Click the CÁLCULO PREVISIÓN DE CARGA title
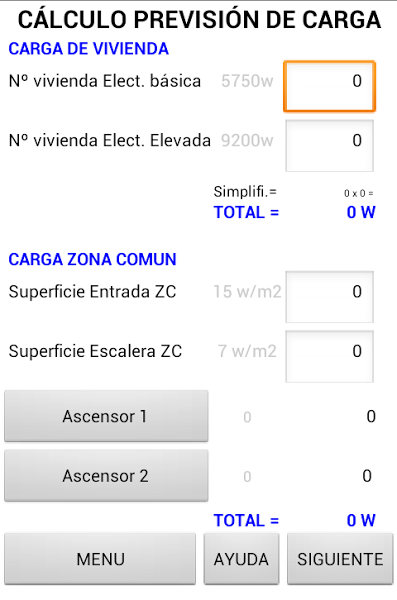Viewport: 397px width, 600px height. (199, 20)
